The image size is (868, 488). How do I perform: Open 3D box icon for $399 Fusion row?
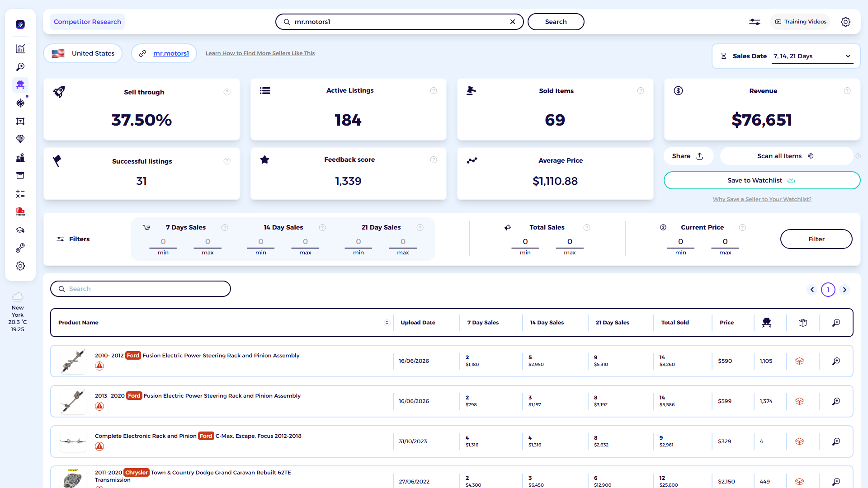(799, 401)
